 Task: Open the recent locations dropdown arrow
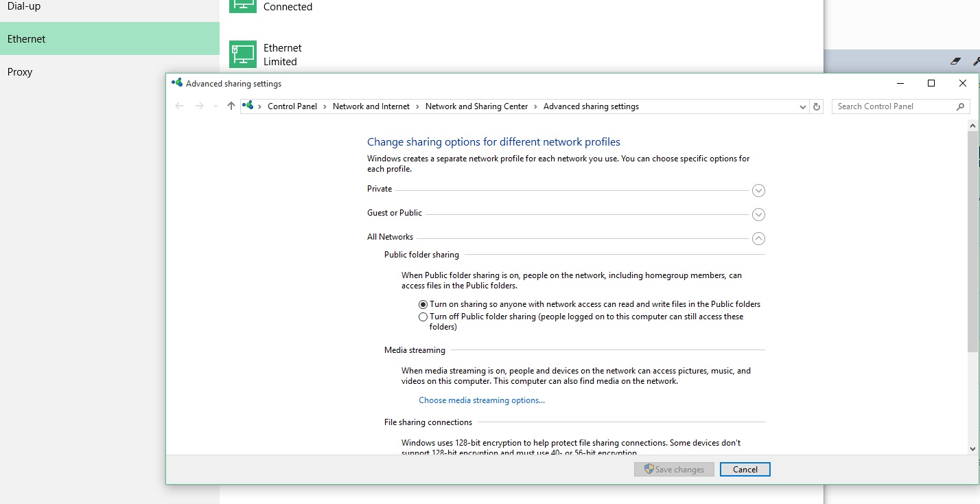click(215, 106)
